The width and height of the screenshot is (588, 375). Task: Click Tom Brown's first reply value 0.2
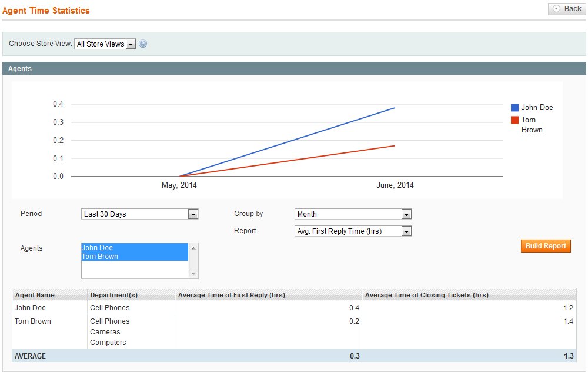pos(354,321)
